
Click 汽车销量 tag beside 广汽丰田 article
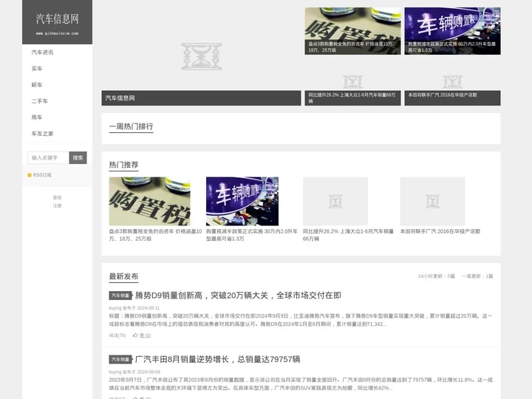click(120, 359)
